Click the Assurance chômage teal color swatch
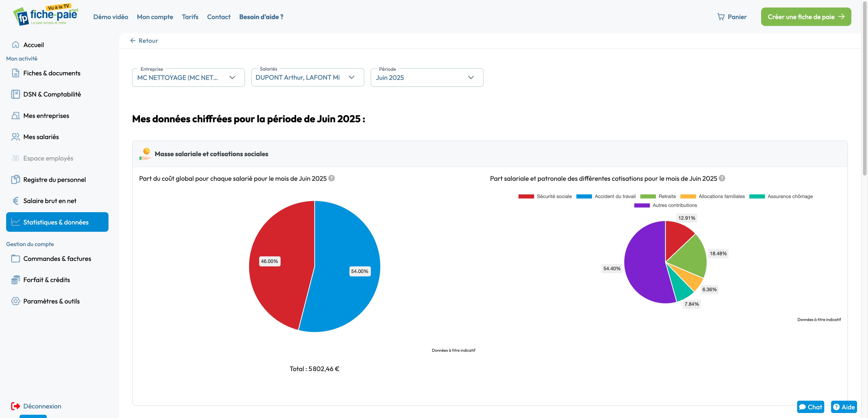Image resolution: width=868 pixels, height=418 pixels. pyautogui.click(x=757, y=196)
